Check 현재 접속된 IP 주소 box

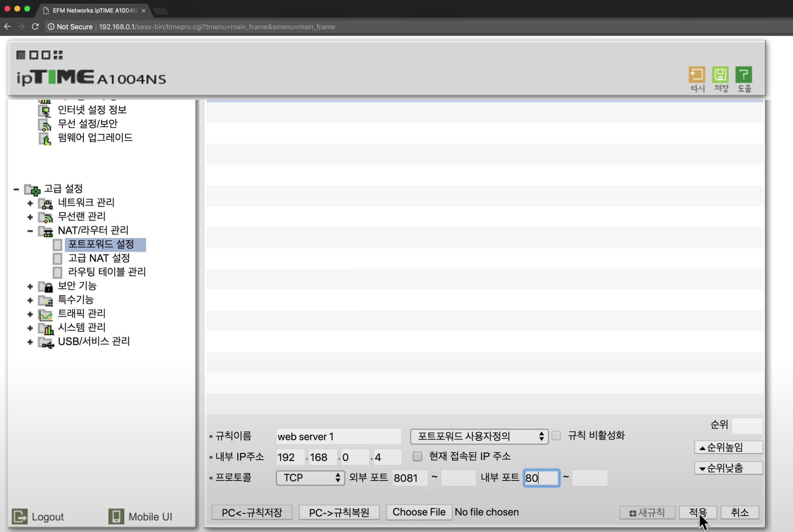417,456
